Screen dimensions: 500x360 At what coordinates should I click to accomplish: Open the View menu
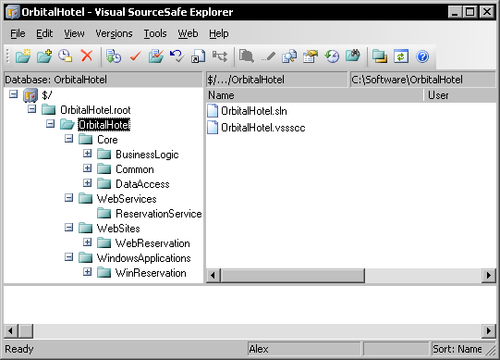click(x=74, y=33)
